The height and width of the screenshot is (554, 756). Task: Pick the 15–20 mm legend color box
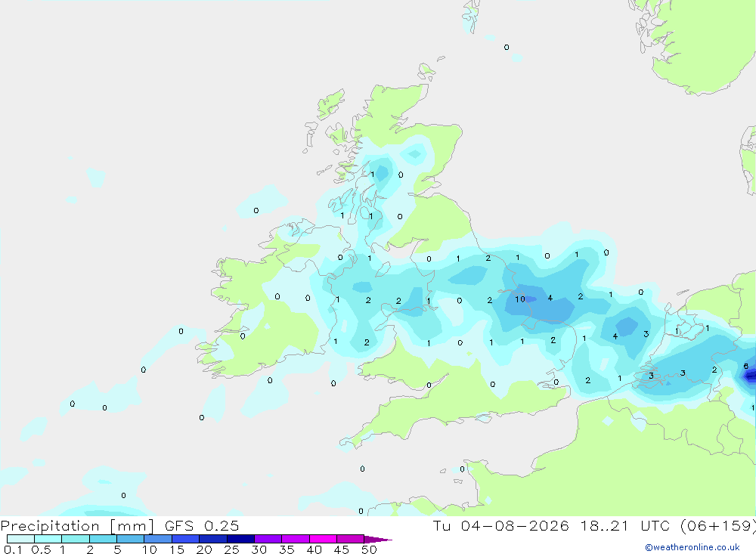(x=186, y=539)
